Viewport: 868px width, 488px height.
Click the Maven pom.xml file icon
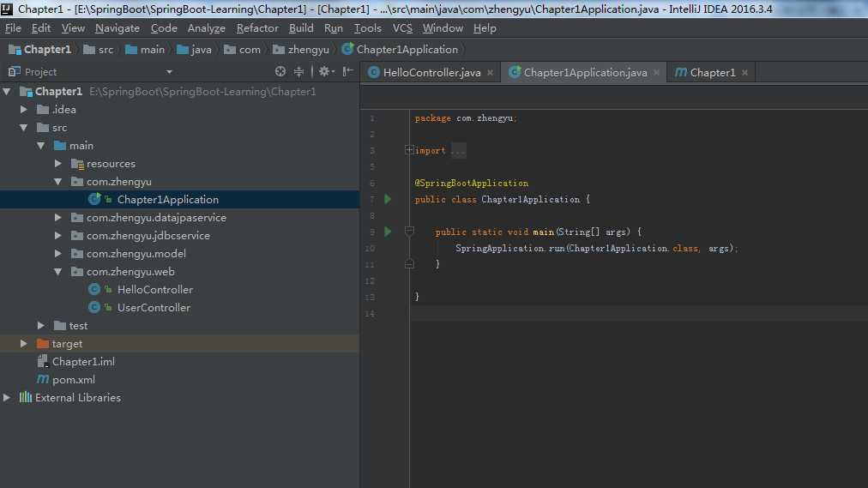pos(43,380)
